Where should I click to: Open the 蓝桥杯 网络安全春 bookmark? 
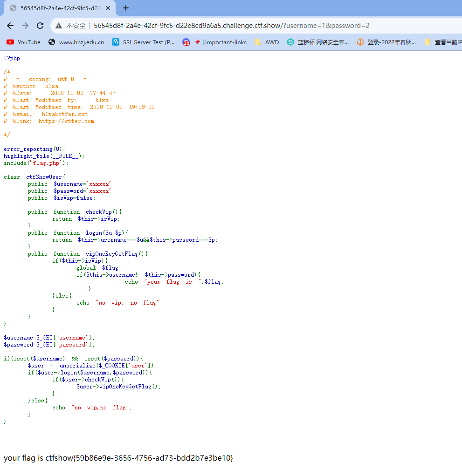pos(318,42)
